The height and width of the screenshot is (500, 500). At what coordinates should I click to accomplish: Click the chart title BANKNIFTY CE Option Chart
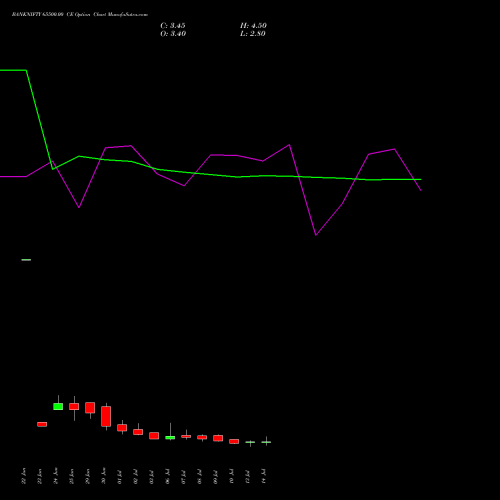80,15
